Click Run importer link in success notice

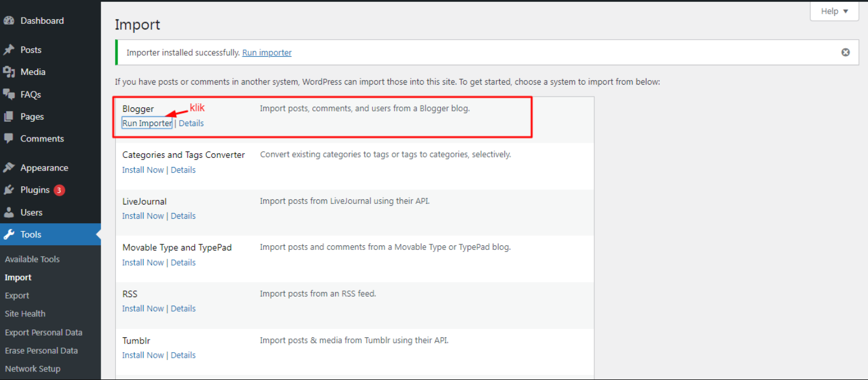267,52
